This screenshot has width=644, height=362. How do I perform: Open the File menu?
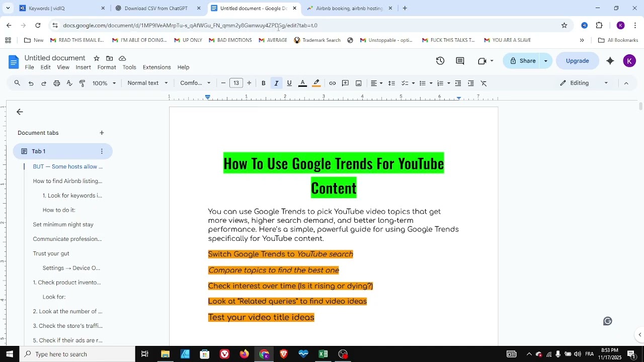pyautogui.click(x=30, y=67)
